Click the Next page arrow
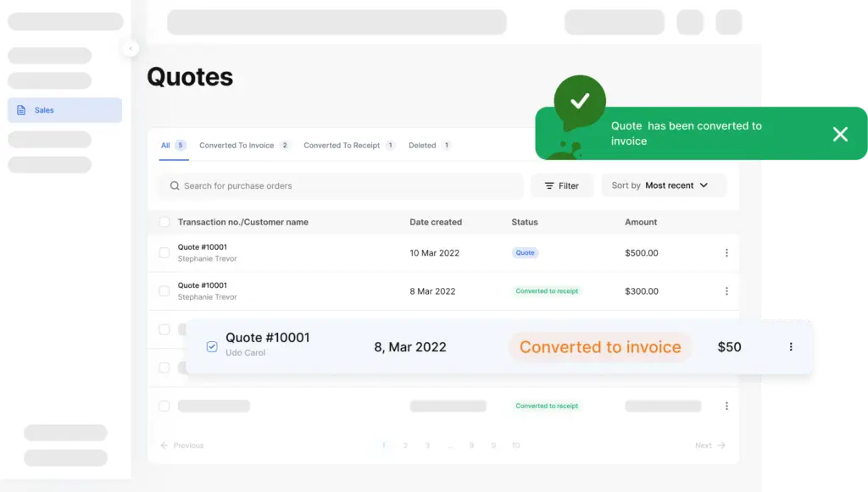 tap(721, 445)
